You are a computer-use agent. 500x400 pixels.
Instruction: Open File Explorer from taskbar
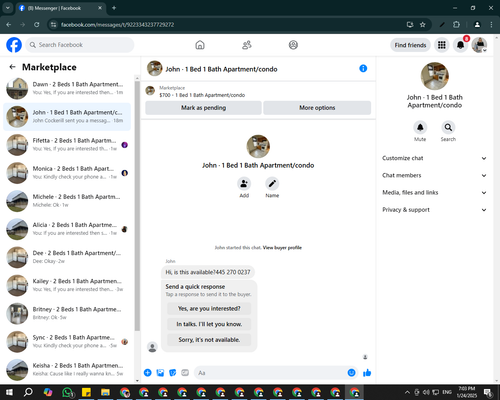(x=105, y=392)
